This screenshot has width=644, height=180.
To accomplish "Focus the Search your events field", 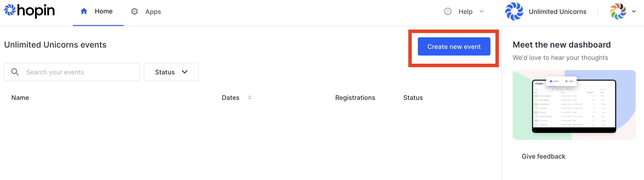I will [x=72, y=72].
